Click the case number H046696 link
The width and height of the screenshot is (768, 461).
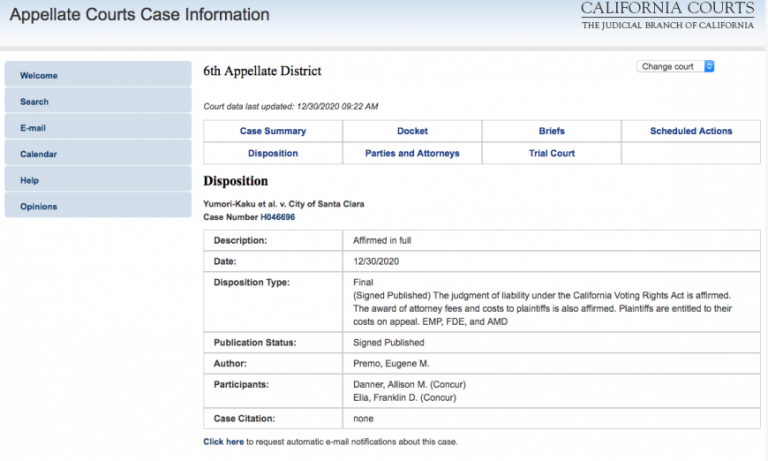(x=278, y=216)
